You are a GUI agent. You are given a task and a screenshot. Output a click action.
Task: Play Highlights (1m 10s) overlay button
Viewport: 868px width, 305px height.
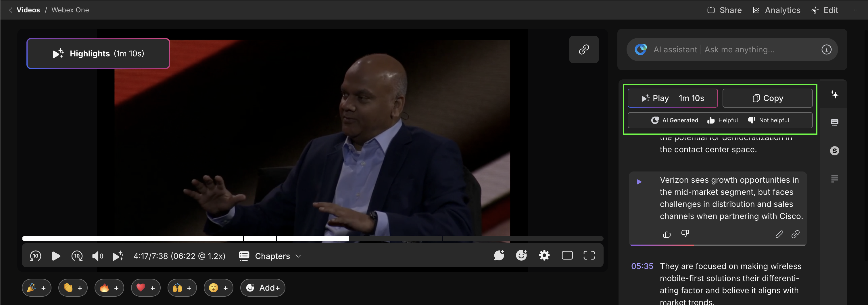coord(98,53)
